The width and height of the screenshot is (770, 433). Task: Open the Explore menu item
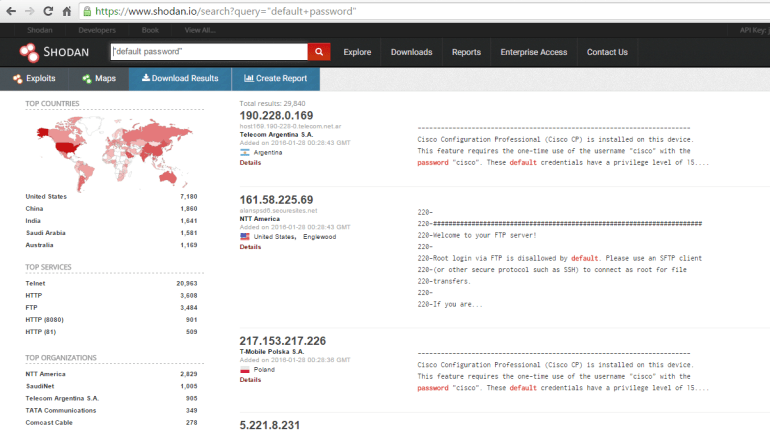tap(357, 52)
